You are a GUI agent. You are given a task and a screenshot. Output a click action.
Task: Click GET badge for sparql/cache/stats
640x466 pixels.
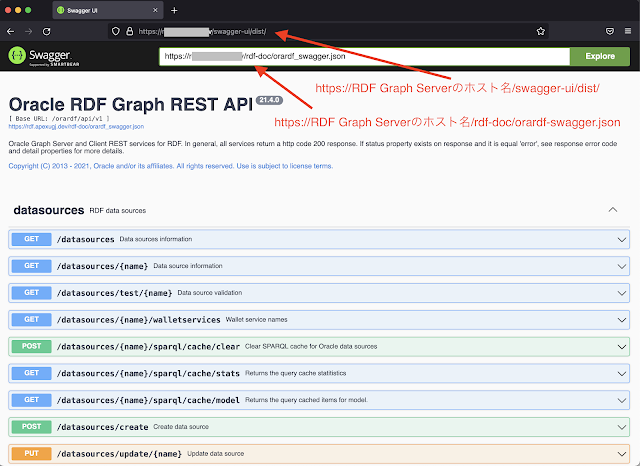point(31,373)
